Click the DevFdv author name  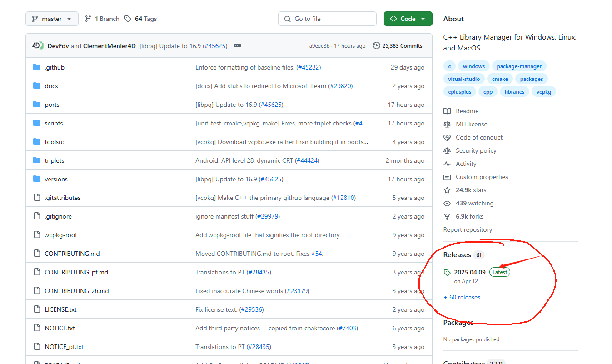(58, 46)
